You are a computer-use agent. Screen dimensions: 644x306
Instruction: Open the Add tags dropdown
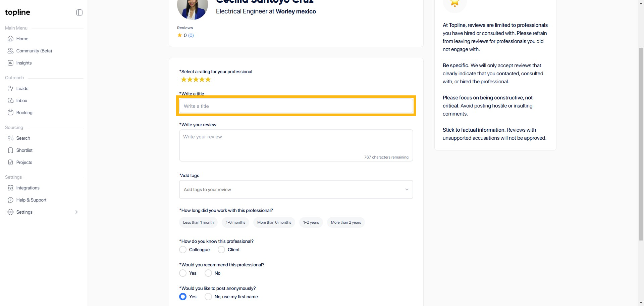click(x=296, y=189)
